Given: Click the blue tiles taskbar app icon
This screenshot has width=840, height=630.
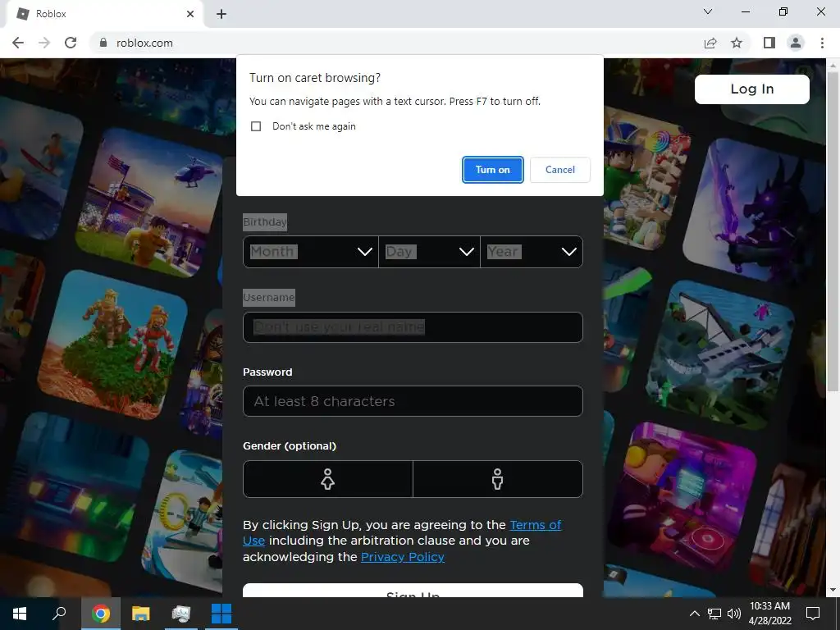Looking at the screenshot, I should pyautogui.click(x=221, y=614).
